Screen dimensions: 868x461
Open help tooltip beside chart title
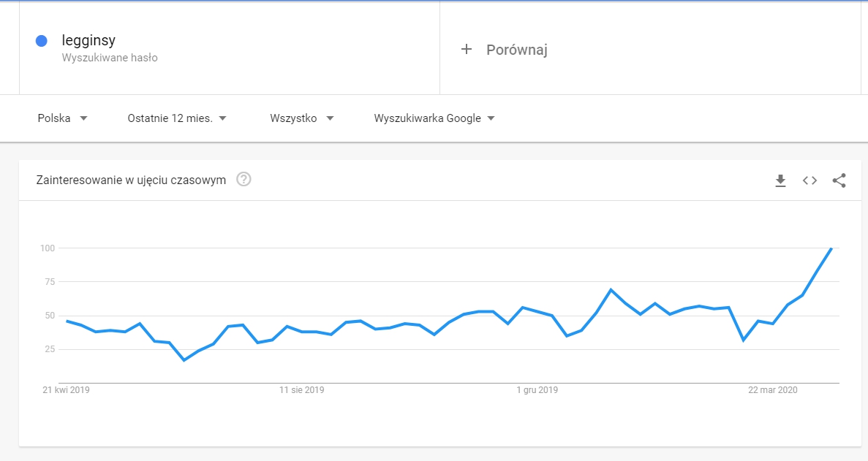244,180
